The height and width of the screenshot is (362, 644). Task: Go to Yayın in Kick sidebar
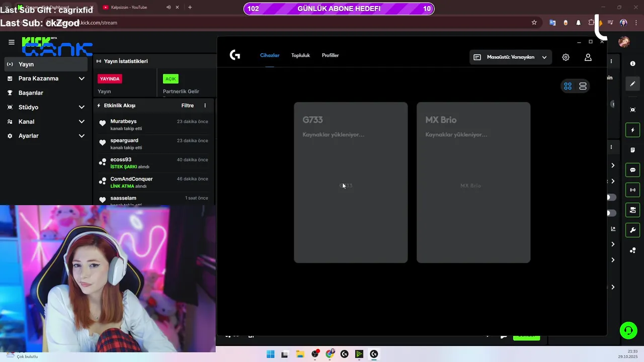click(46, 64)
